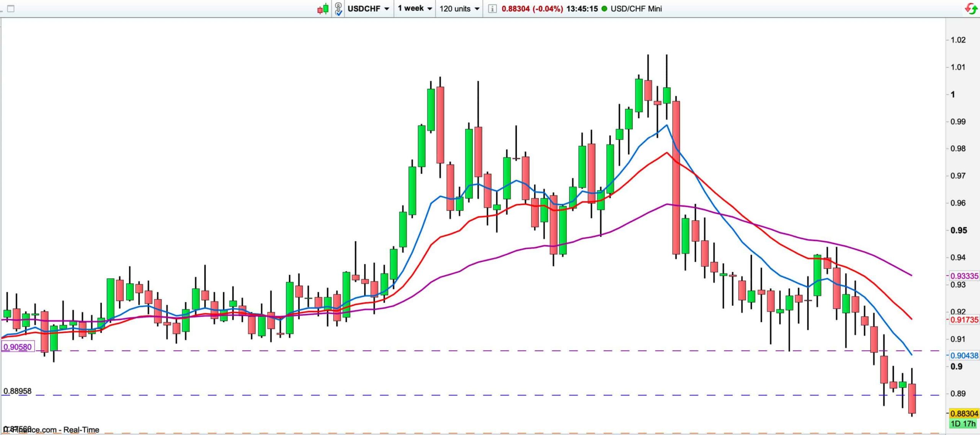The image size is (980, 435).
Task: Click the 13:45:15 clock in the toolbar
Action: (x=582, y=8)
